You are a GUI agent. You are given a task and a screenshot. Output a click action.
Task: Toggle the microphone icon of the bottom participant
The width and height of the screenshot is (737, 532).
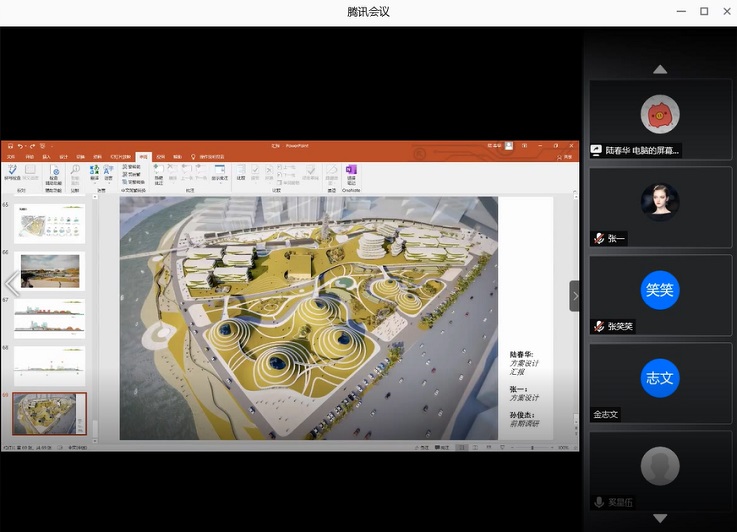598,502
